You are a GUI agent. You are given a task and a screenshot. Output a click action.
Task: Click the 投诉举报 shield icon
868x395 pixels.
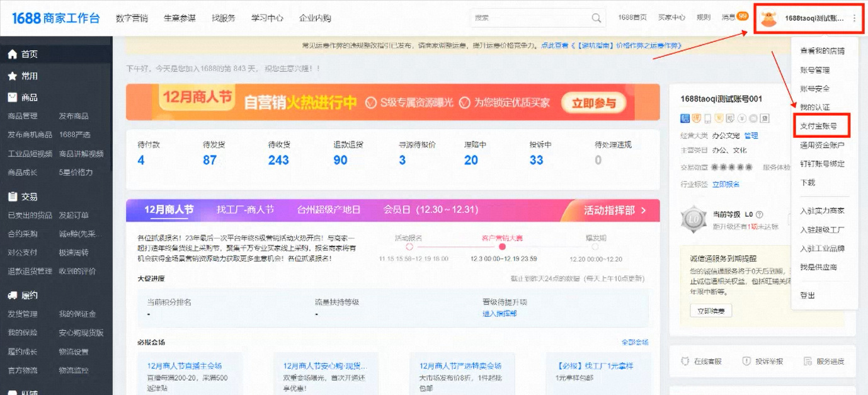pos(746,362)
